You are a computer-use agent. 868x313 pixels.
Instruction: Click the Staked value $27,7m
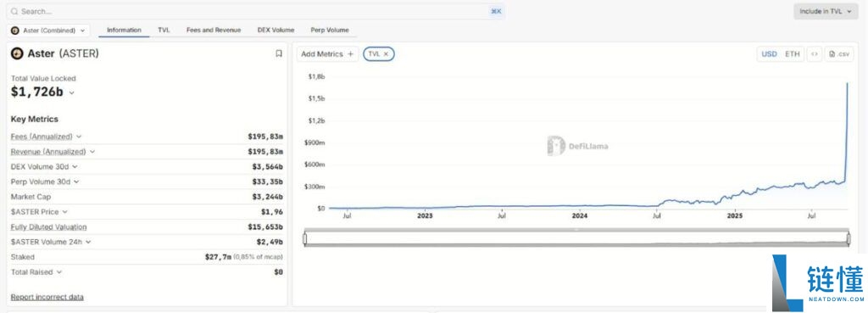coord(218,257)
